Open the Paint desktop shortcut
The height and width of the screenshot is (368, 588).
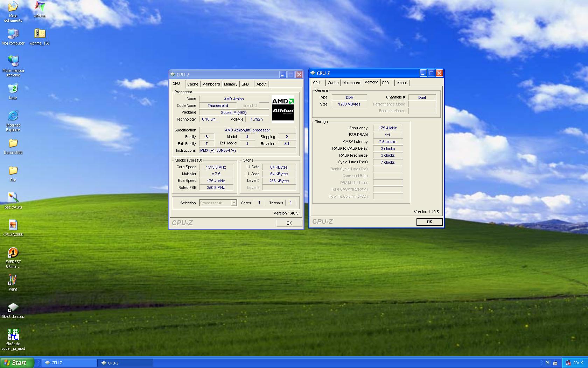13,283
